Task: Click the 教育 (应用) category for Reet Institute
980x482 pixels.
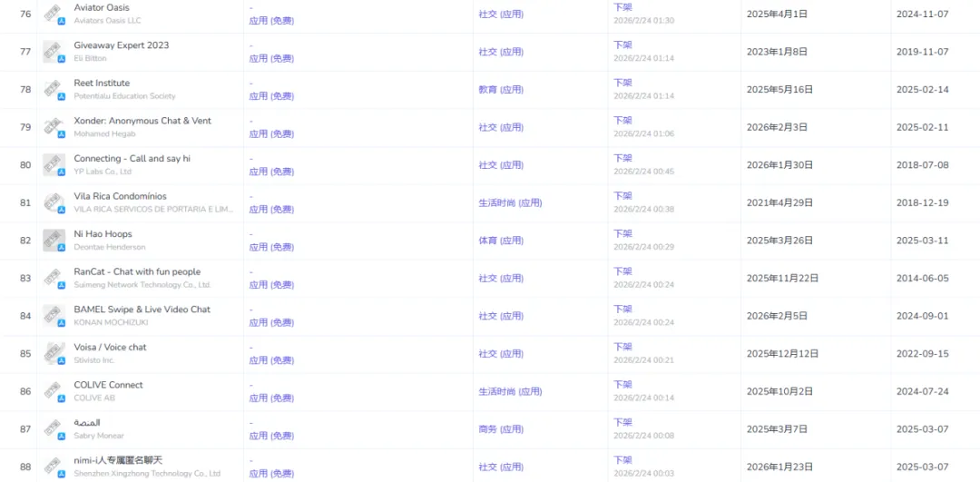Action: (x=501, y=89)
